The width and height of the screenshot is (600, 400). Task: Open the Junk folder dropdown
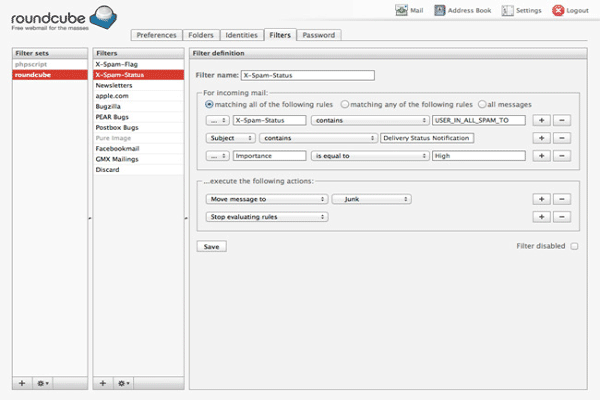(x=385, y=199)
